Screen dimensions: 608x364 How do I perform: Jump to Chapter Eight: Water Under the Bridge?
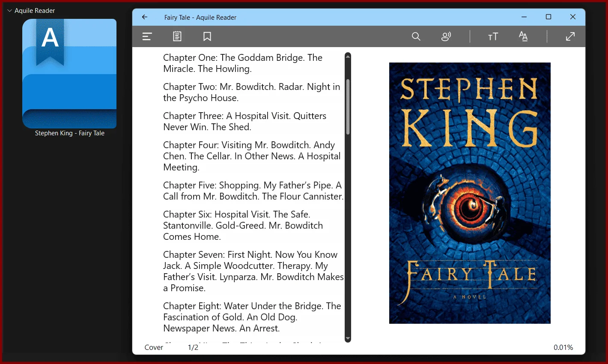(252, 317)
